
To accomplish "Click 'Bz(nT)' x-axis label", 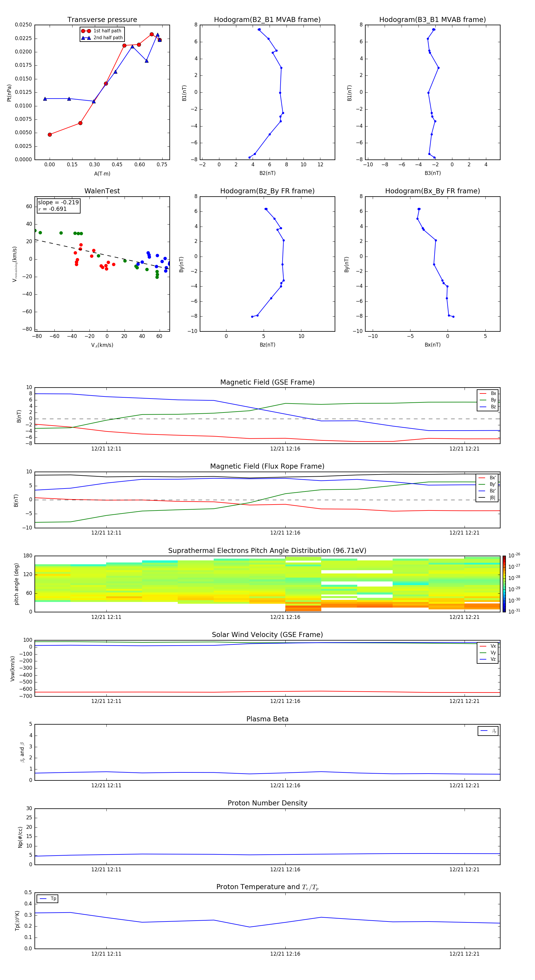I will coord(267,345).
